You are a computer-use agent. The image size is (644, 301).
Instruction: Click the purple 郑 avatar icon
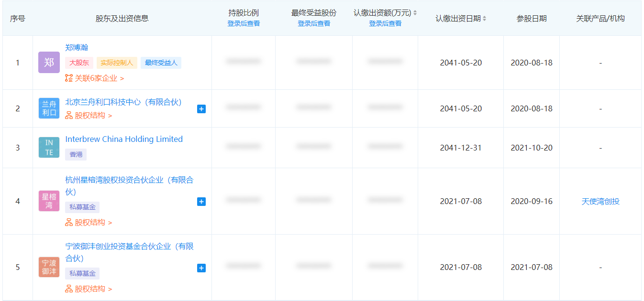49,63
